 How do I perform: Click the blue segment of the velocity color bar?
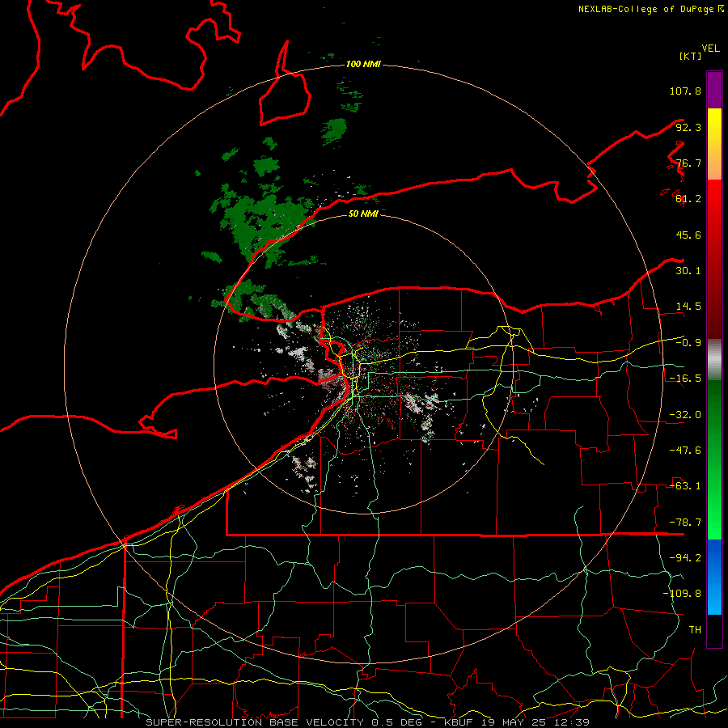point(714,577)
